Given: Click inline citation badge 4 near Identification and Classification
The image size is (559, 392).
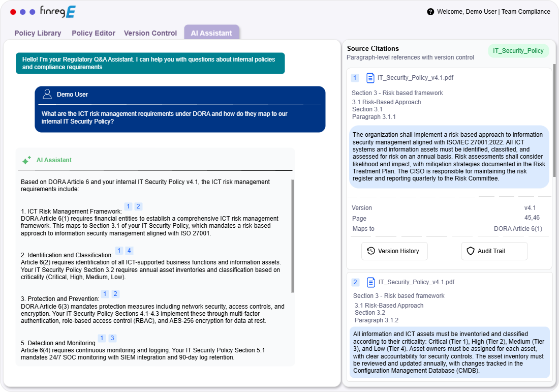Looking at the screenshot, I should (129, 250).
